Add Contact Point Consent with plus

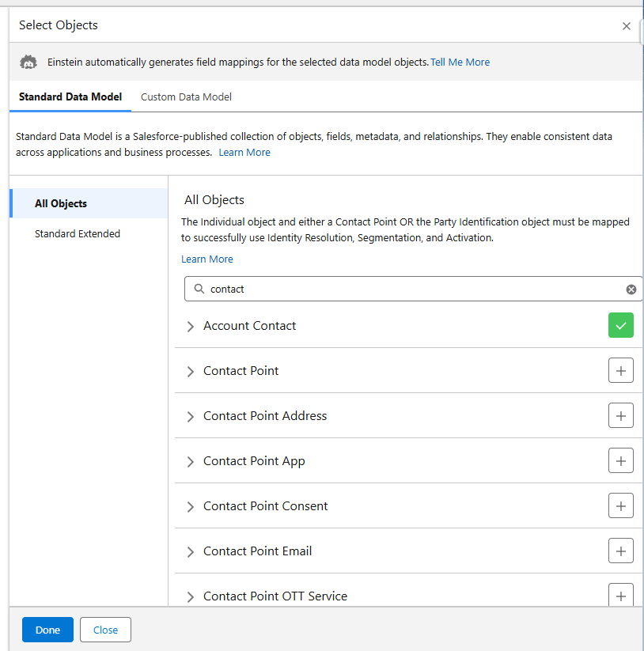pos(621,505)
